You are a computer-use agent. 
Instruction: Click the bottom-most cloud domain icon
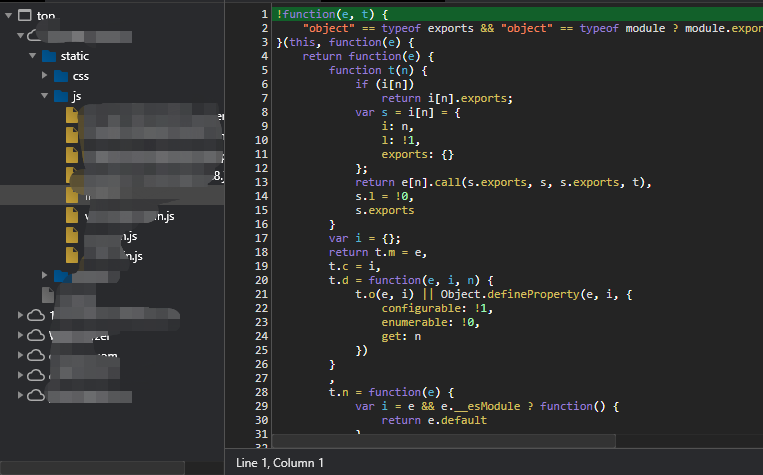pos(36,395)
